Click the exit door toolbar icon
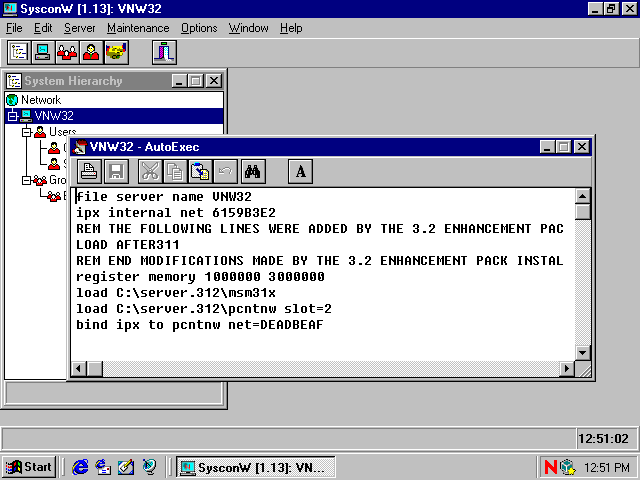The height and width of the screenshot is (480, 640). tap(164, 52)
